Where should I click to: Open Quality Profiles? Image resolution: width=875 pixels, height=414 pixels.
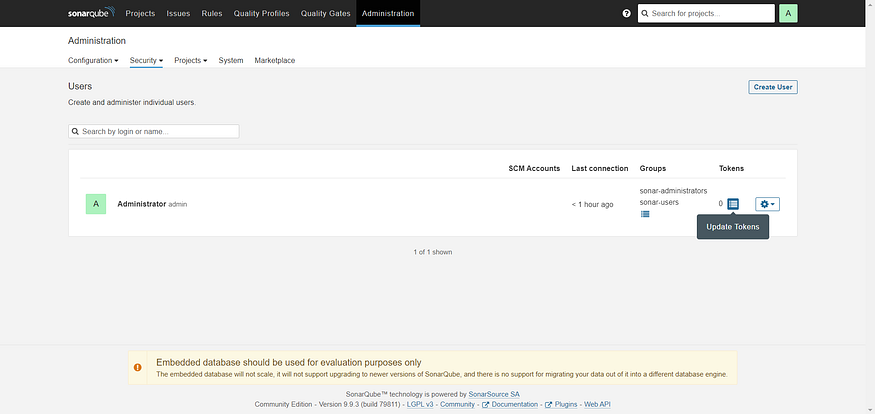(262, 13)
